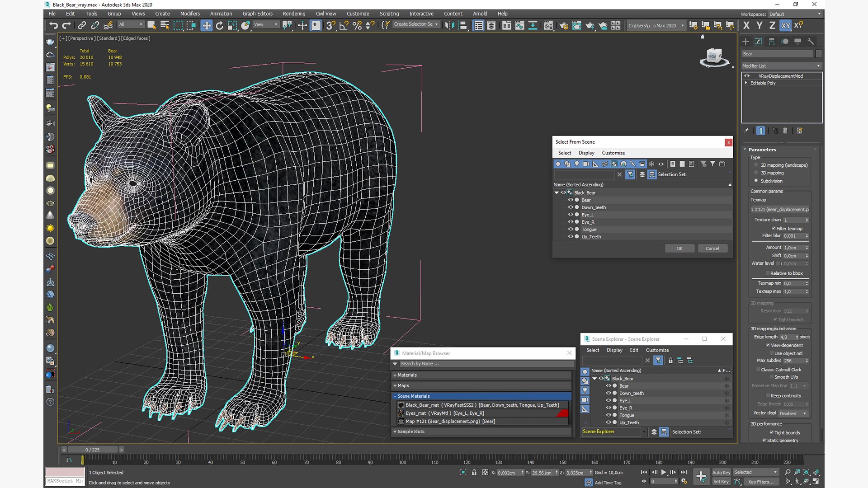Open the Create tab plus icon in command panel
This screenshot has height=488, width=868.
coord(745,41)
